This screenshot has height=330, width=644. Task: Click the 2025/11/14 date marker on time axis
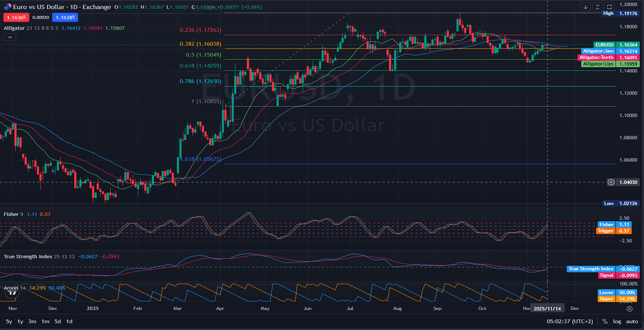[547, 308]
